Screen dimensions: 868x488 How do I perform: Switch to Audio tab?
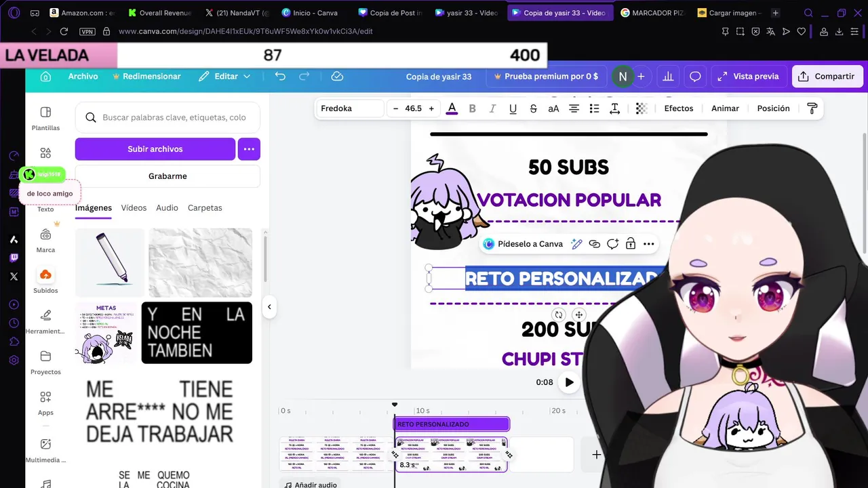point(167,208)
